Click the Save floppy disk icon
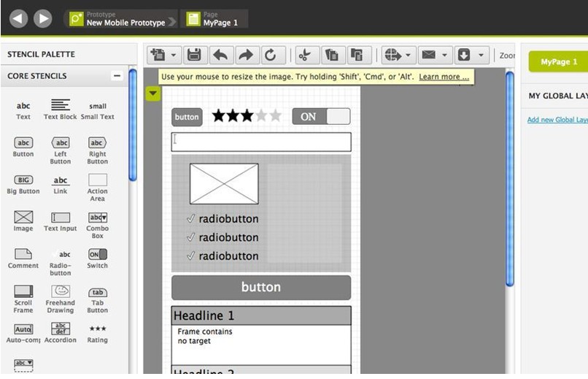588x379 pixels. point(194,55)
